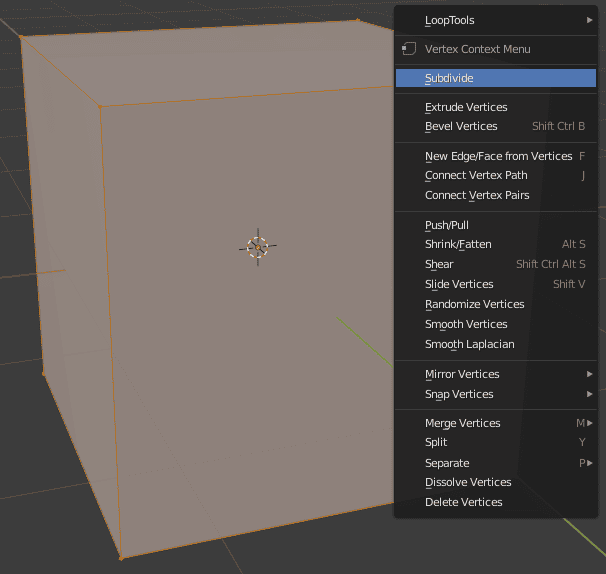Click the Vertex Context Menu header icon
The width and height of the screenshot is (606, 574).
tap(409, 49)
